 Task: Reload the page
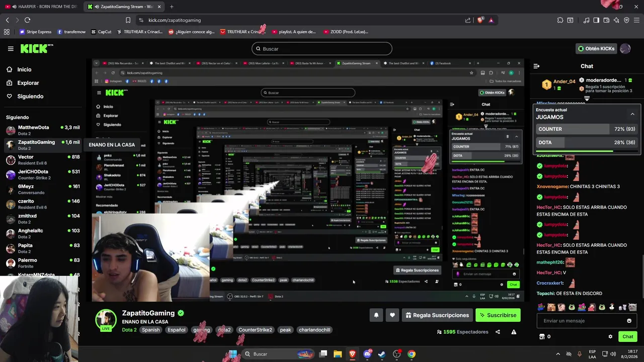pyautogui.click(x=27, y=20)
